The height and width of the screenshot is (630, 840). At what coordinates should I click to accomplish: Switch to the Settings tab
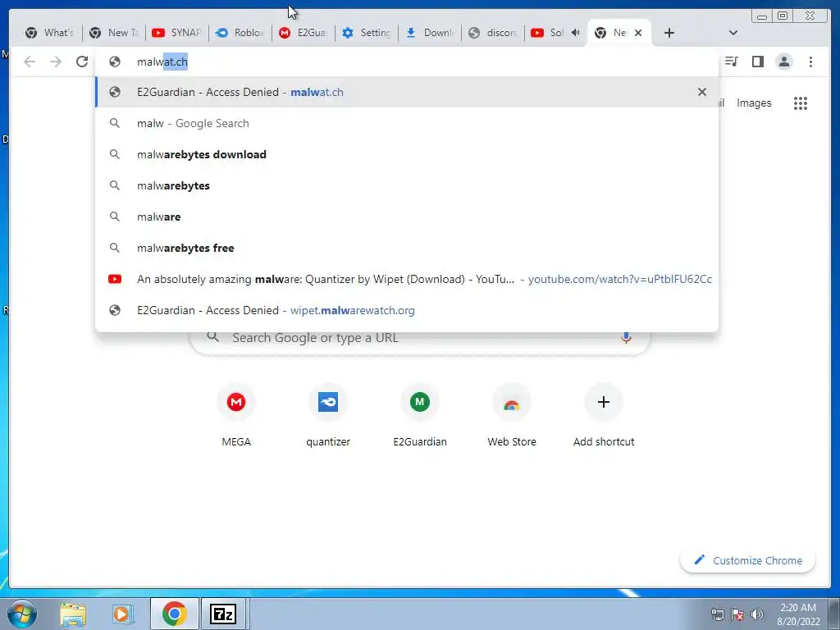(x=367, y=33)
